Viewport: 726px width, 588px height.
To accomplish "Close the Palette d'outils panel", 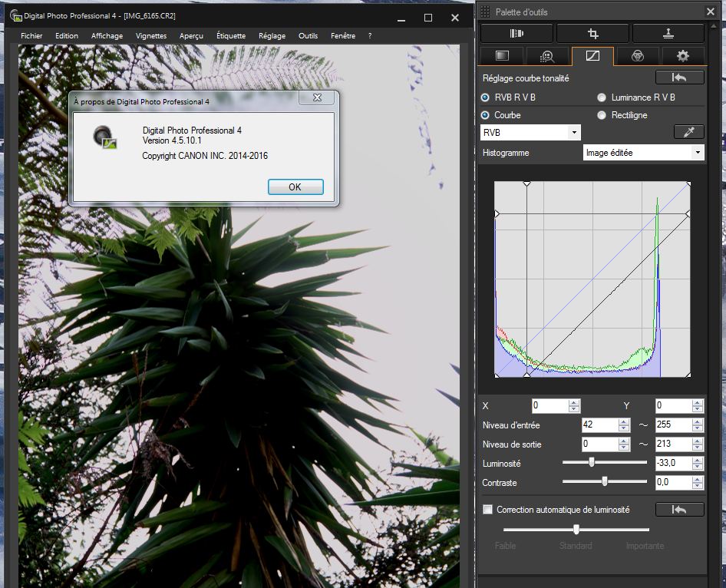I will point(711,12).
